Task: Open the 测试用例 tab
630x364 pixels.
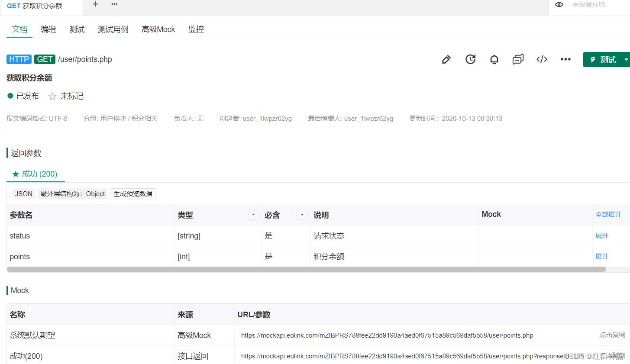Action: point(113,29)
